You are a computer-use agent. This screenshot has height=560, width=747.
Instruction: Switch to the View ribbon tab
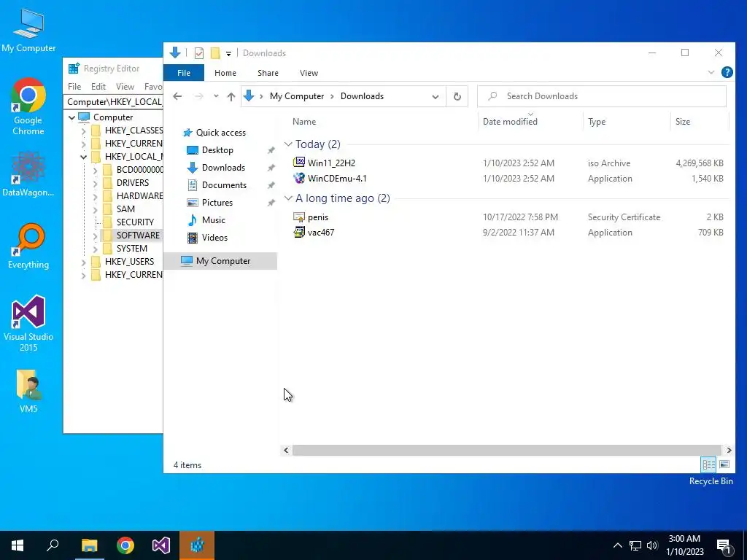(309, 73)
